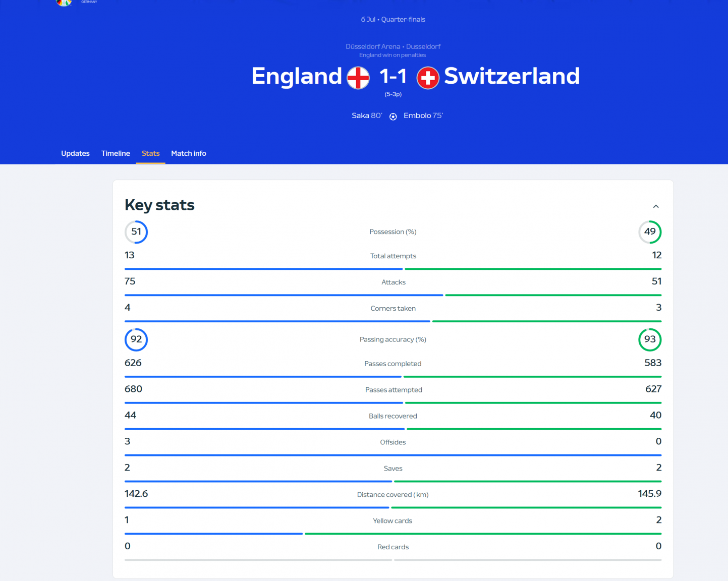Click the England flag icon
The image size is (728, 581).
pos(358,78)
